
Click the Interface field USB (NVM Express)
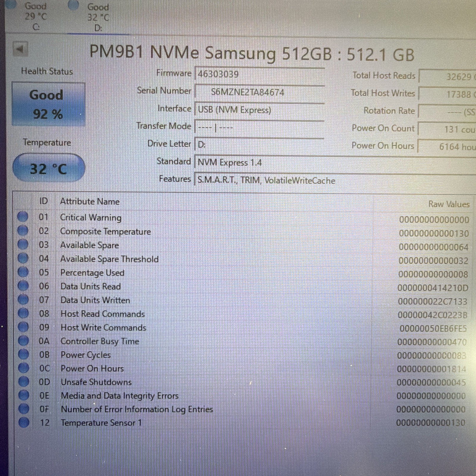tap(259, 110)
